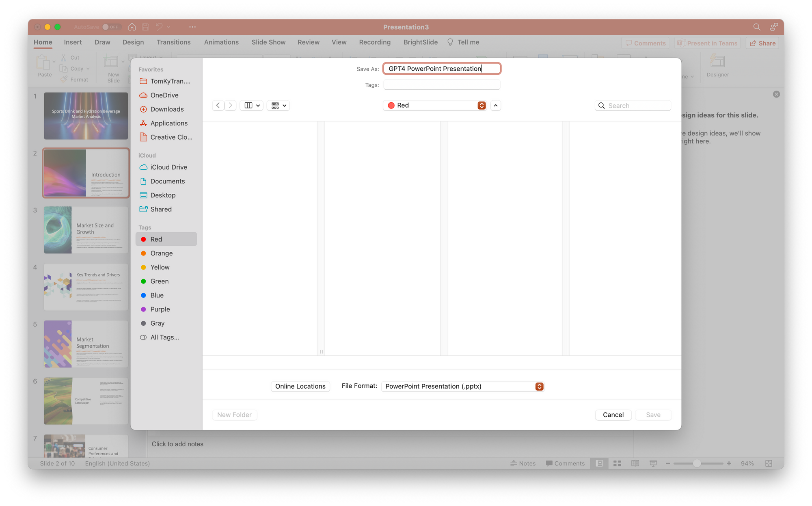Viewport: 812px width, 506px height.
Task: Click the Shared folder icon
Action: click(143, 209)
